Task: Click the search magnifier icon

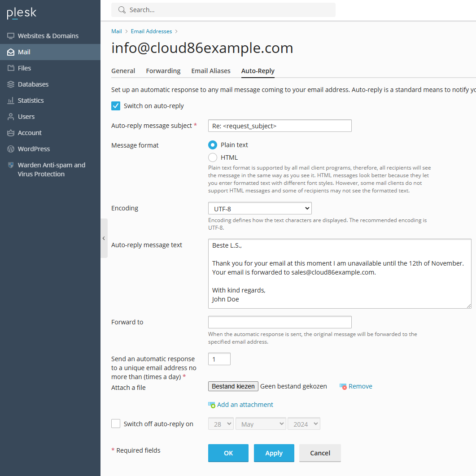Action: coord(122,10)
